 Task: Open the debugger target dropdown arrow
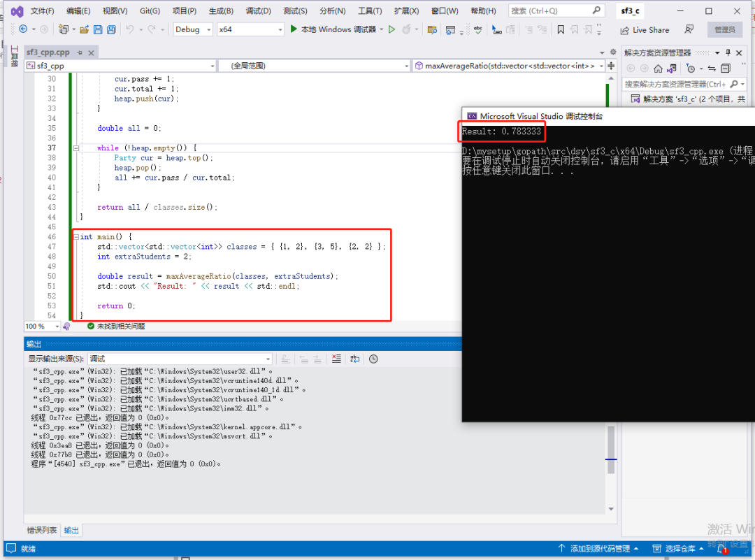(382, 29)
